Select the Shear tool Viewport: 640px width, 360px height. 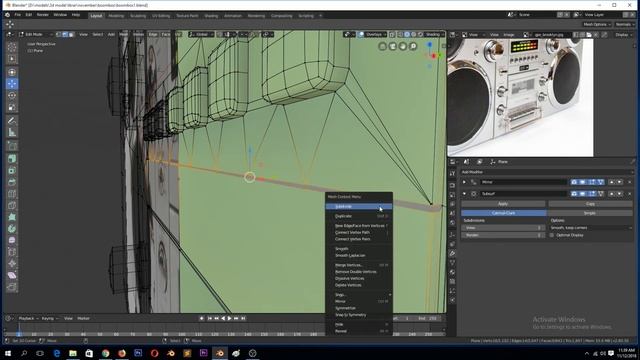coord(12,276)
